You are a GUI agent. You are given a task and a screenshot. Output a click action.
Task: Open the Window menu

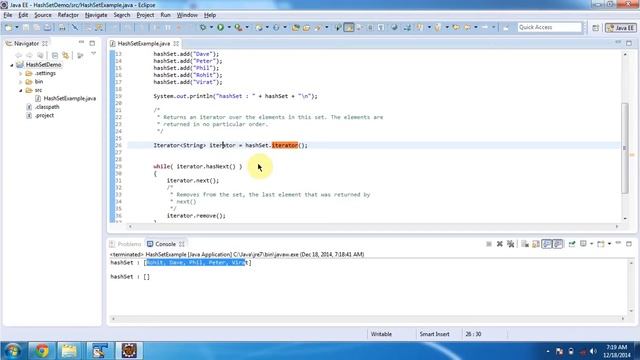187,15
